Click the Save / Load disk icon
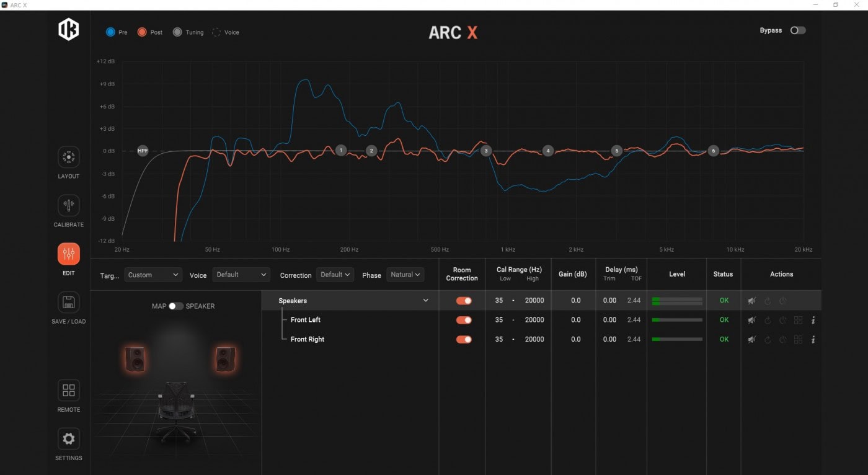 tap(68, 303)
